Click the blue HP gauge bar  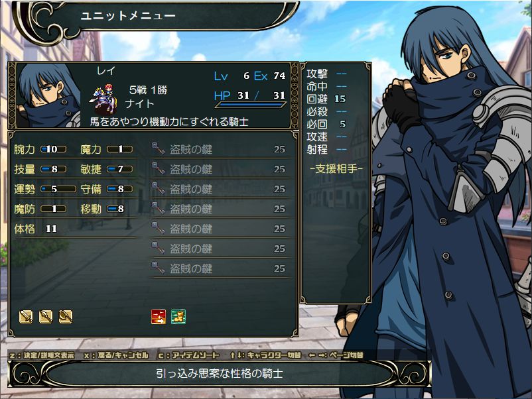pyautogui.click(x=250, y=105)
